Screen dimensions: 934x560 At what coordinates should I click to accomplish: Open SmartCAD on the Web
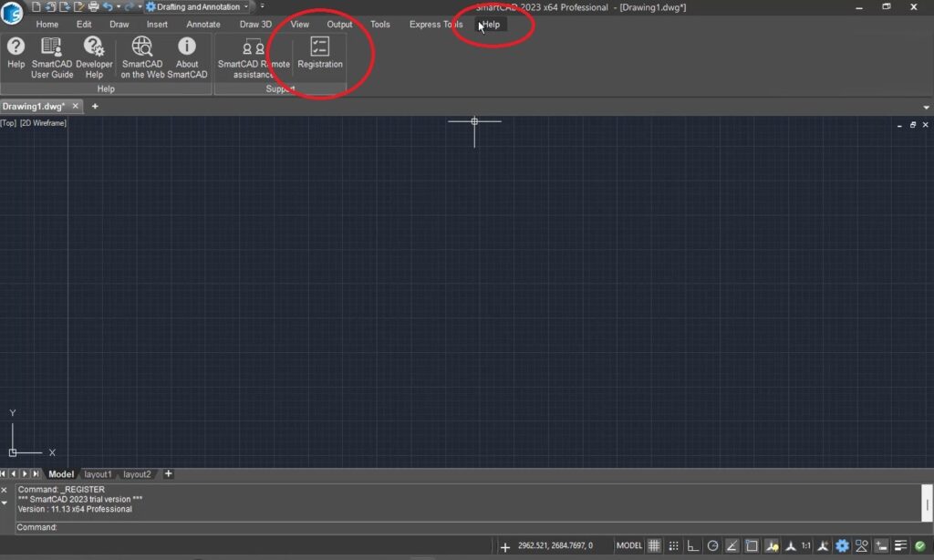(x=142, y=56)
